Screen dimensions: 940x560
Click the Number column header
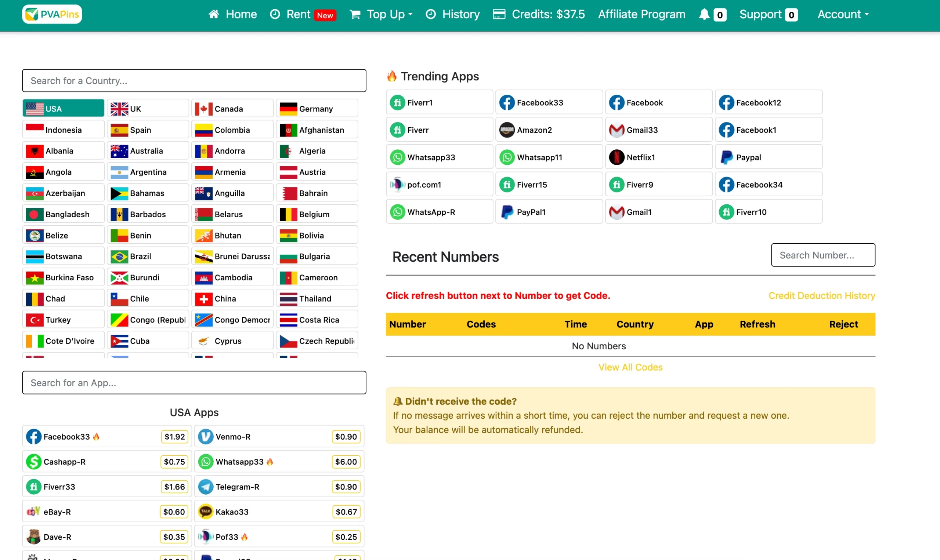[x=407, y=324]
